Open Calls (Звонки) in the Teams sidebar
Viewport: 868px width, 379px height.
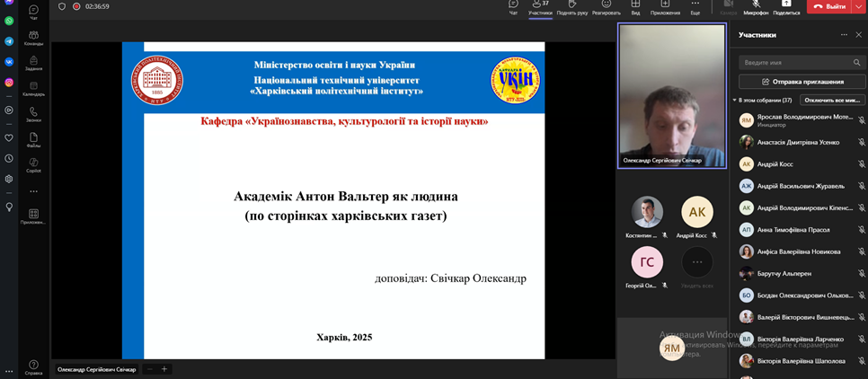coord(33,112)
